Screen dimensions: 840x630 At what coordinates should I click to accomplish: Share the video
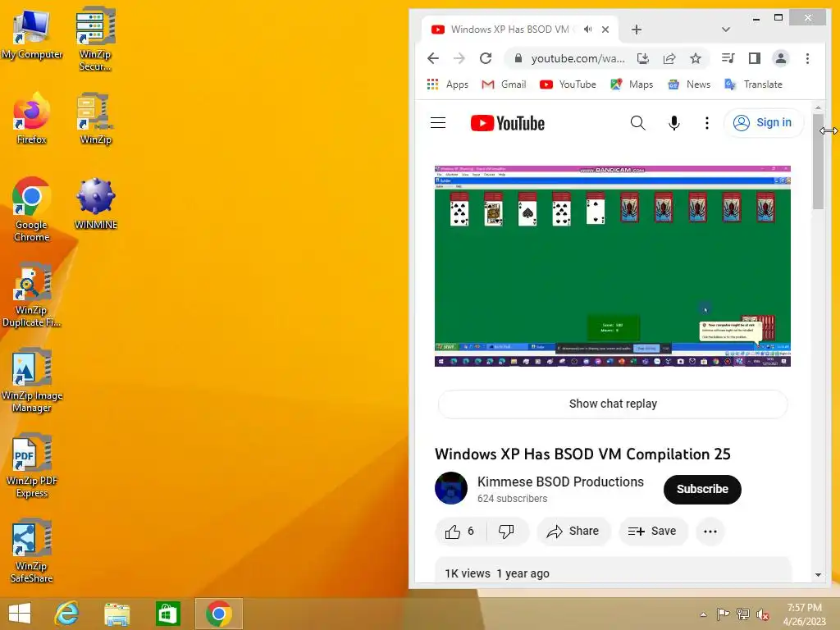573,532
